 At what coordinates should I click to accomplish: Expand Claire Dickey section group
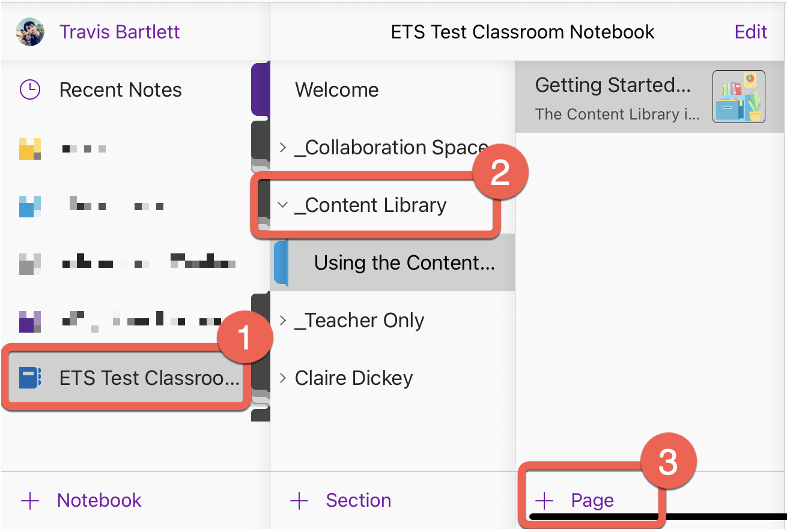(x=283, y=378)
